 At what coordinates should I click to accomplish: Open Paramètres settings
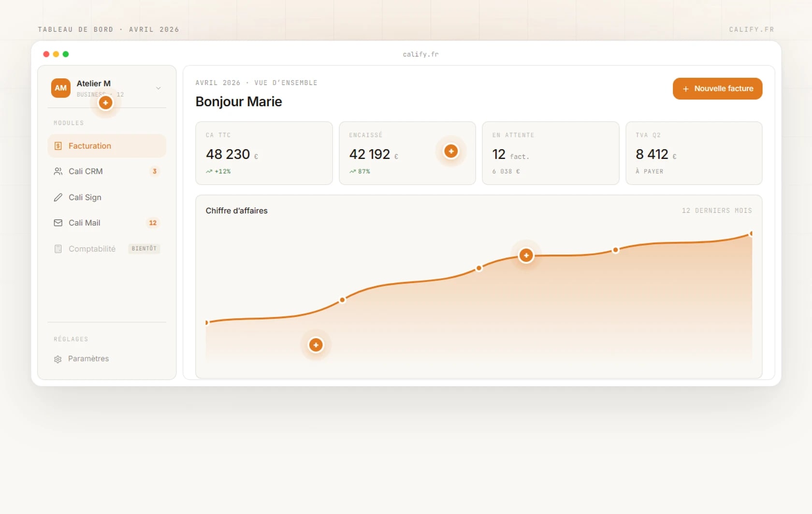pos(107,359)
